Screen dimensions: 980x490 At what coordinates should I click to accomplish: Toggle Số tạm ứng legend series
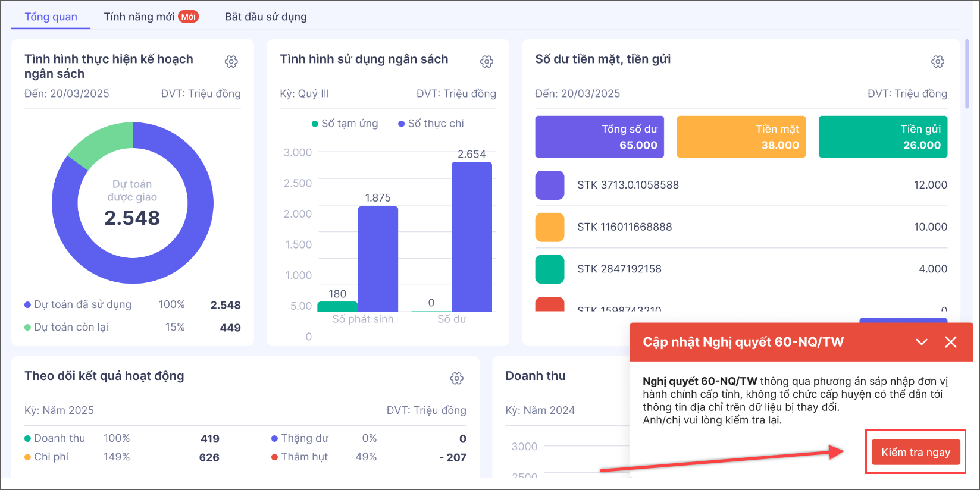[345, 124]
